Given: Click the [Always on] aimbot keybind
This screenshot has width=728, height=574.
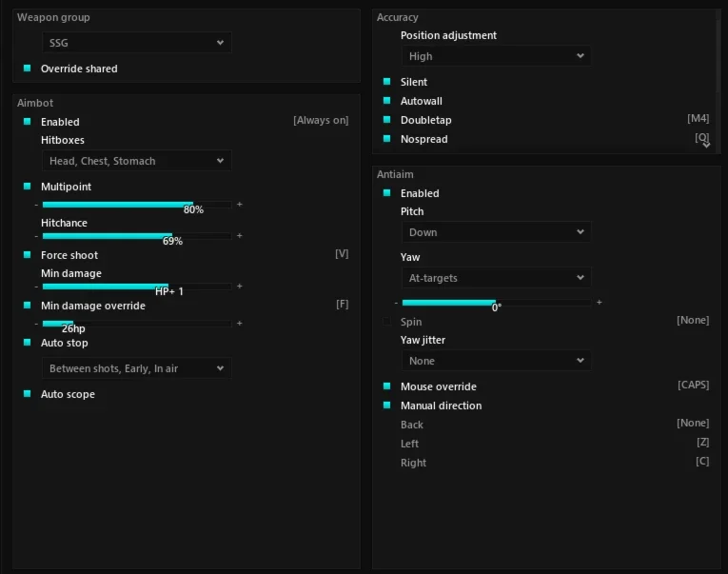Looking at the screenshot, I should (x=321, y=120).
